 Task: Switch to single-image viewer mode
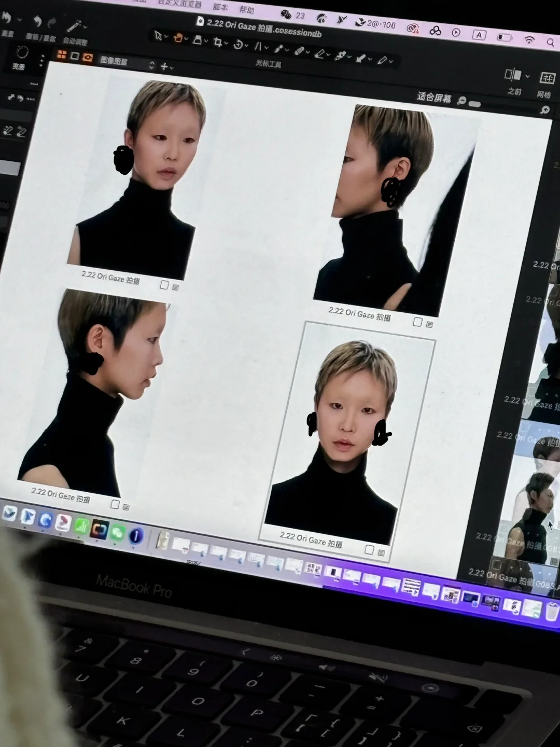(75, 56)
